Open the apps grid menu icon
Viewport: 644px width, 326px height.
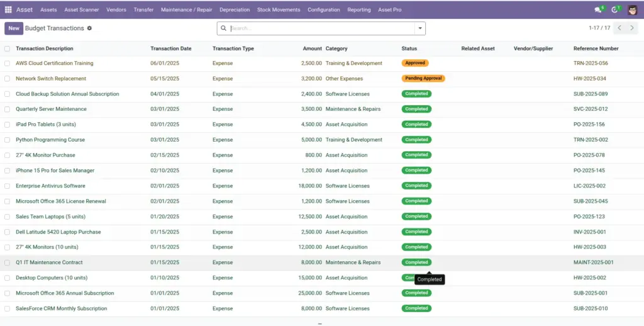(8, 9)
